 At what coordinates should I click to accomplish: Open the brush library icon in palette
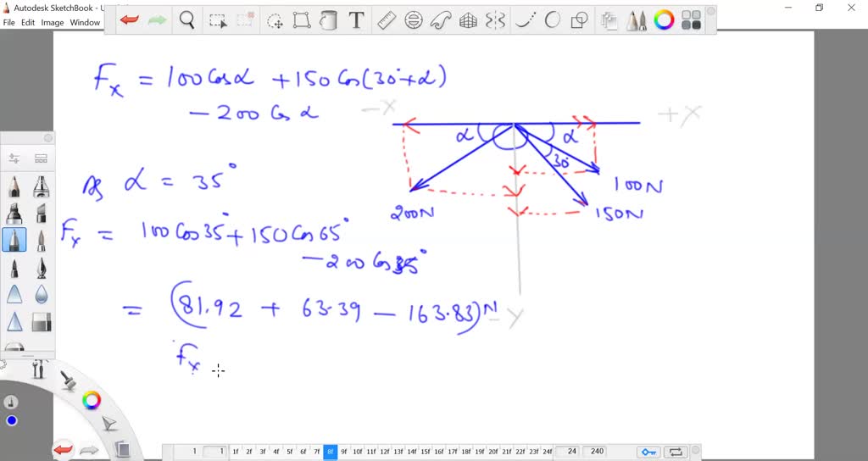click(x=41, y=158)
